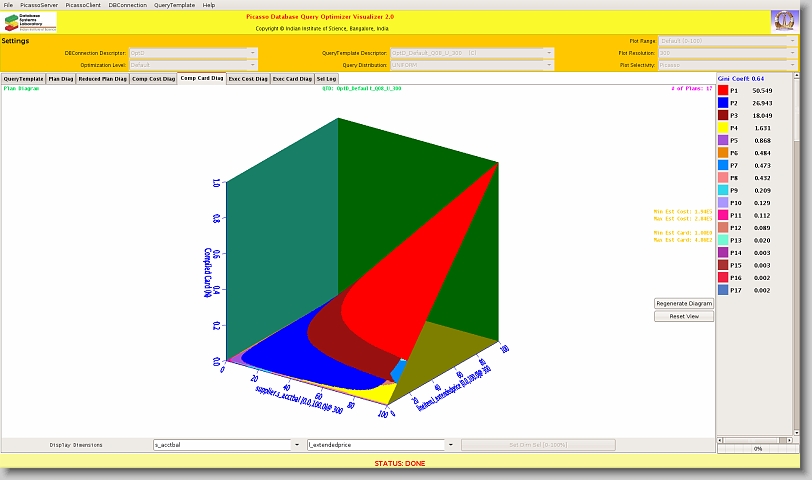The image size is (812, 480).
Task: Expand the Plot Resolution dropdown
Action: (793, 52)
